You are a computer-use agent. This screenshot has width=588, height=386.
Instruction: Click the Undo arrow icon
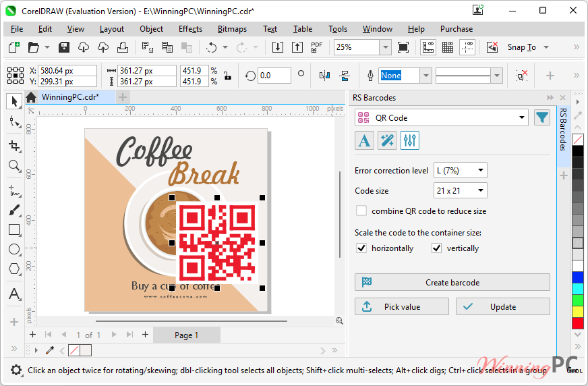click(212, 47)
